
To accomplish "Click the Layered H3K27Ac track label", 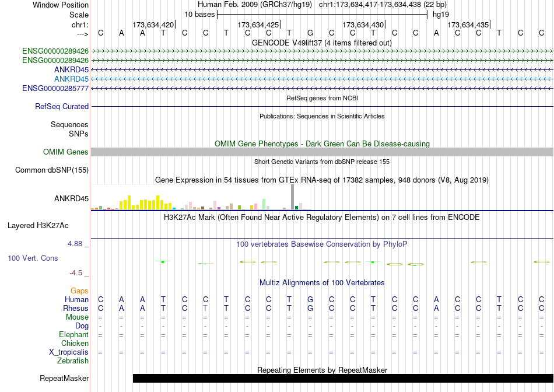I will 38,226.
